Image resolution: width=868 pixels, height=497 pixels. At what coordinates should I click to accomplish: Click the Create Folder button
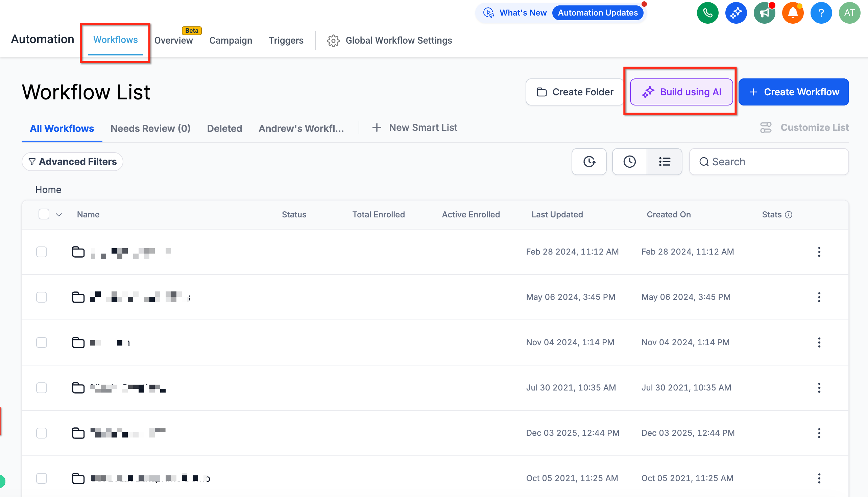[575, 92]
